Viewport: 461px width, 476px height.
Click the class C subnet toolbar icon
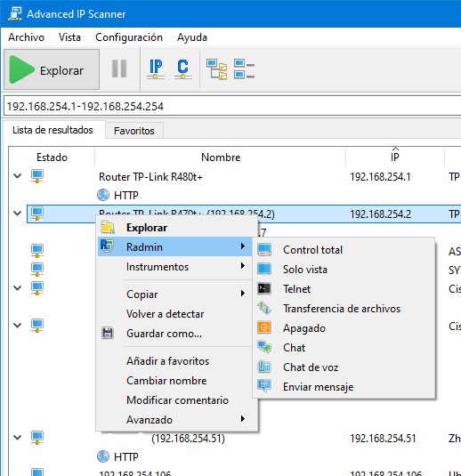pos(182,69)
